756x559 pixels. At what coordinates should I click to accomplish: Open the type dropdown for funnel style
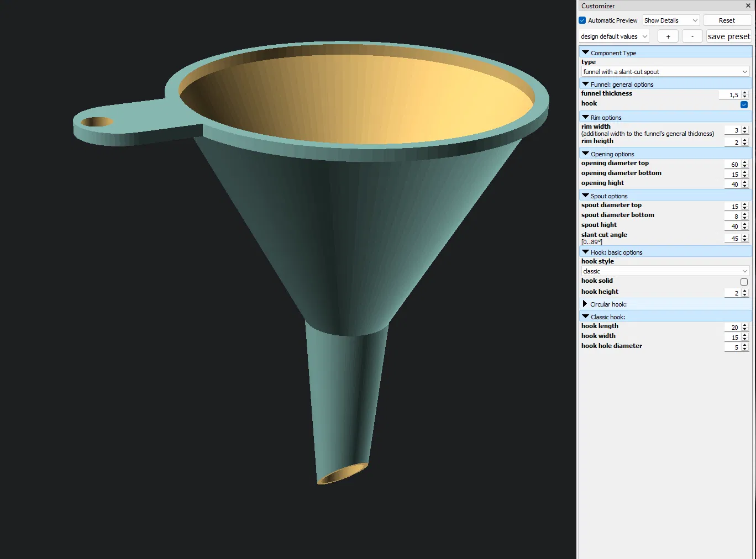pyautogui.click(x=665, y=72)
